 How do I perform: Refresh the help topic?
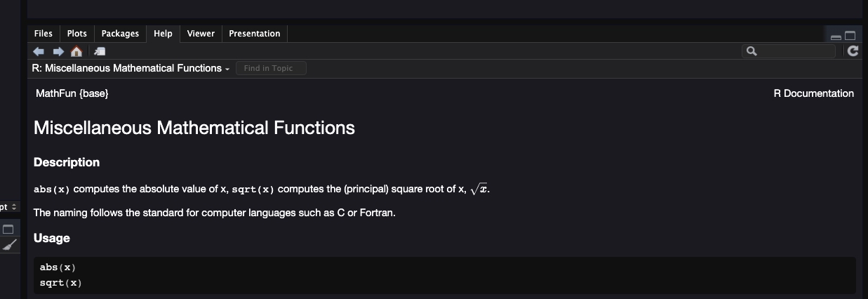853,51
